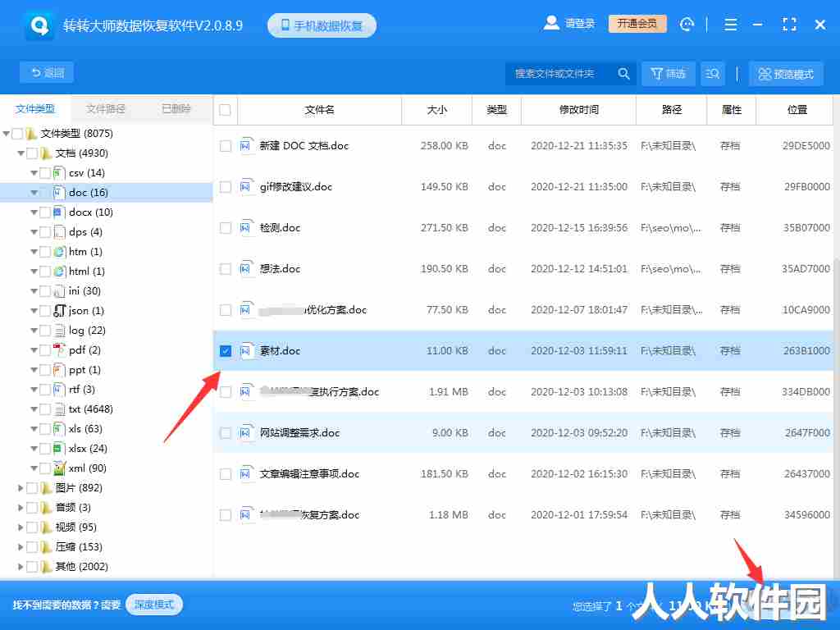Viewport: 840px width, 630px height.
Task: Click the 返回 back button
Action: (x=47, y=72)
